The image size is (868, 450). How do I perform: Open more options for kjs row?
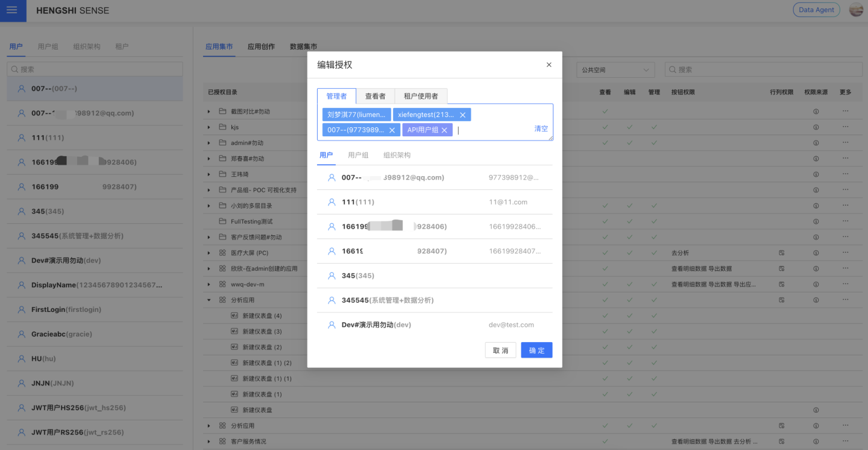point(845,127)
